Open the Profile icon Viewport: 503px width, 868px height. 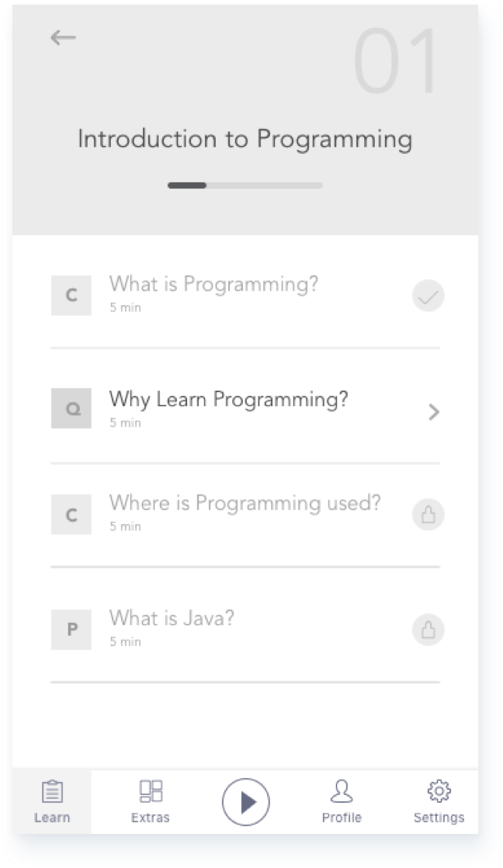pos(342,792)
